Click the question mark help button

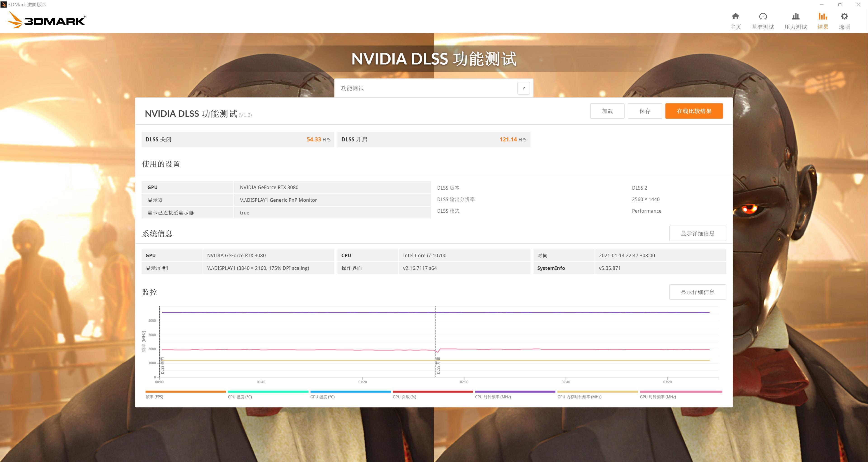coord(523,88)
